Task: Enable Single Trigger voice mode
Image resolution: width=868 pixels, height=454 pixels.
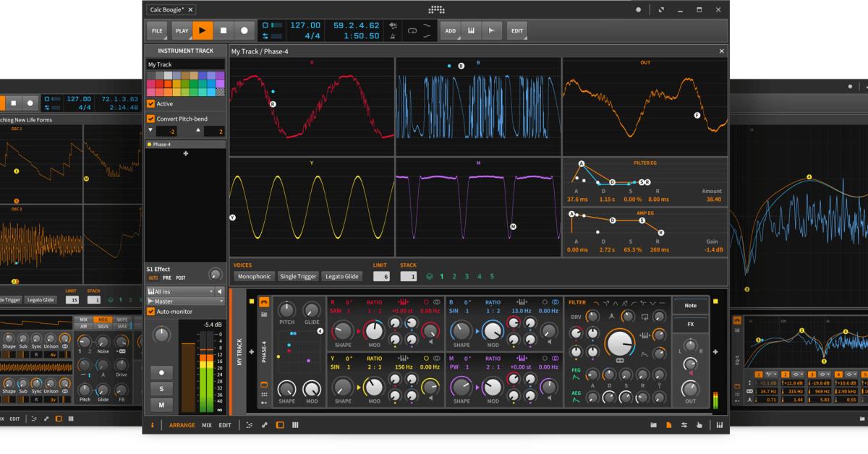Action: 297,275
